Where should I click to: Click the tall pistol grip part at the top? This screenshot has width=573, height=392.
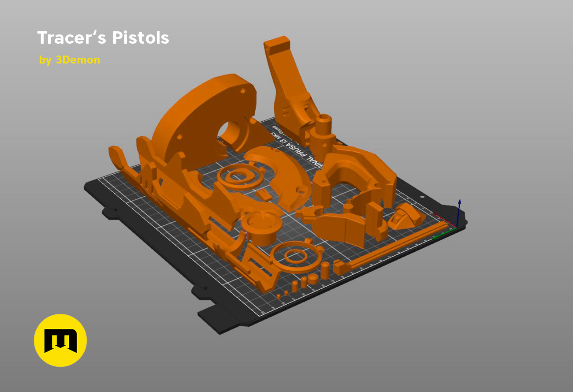coord(286,88)
